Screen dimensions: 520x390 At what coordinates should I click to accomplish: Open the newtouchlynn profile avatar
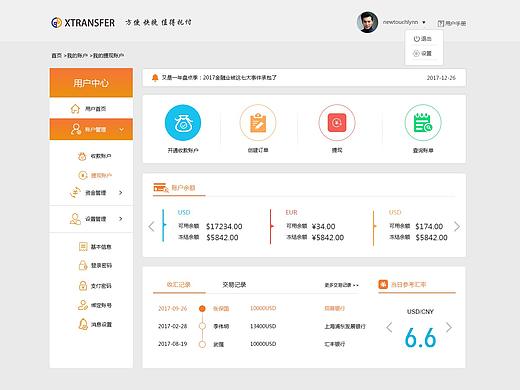[367, 22]
